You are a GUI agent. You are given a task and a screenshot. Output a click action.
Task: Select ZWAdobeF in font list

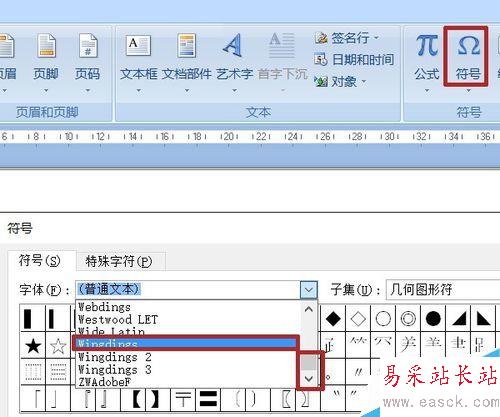(188, 382)
